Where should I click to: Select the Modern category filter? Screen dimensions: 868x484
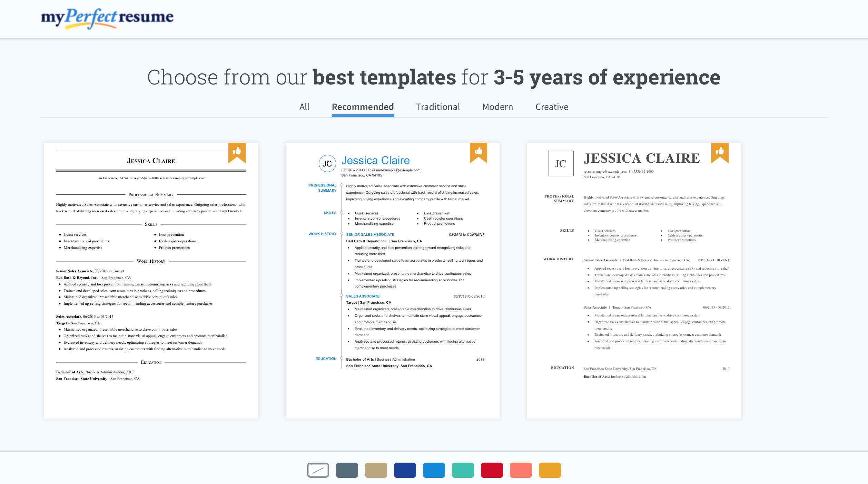(497, 106)
